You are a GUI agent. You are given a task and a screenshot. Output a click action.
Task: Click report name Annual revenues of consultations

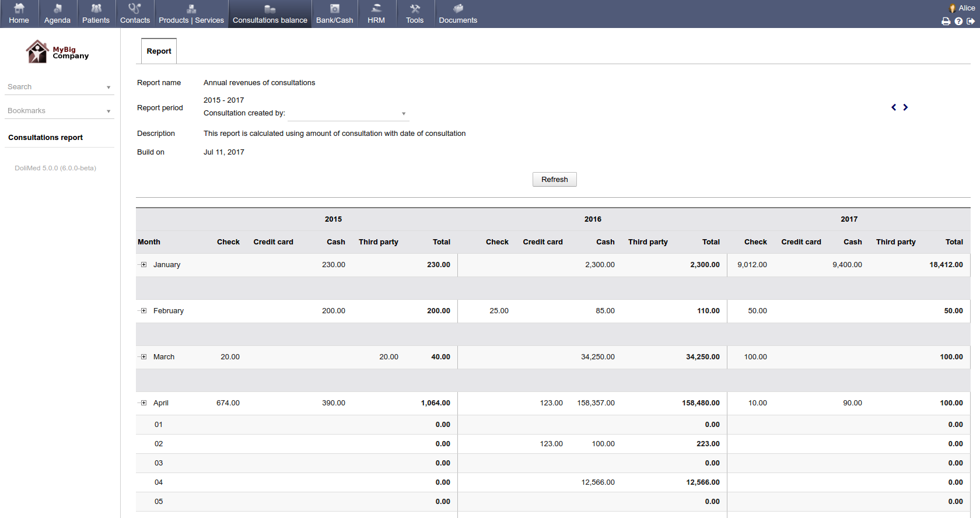tap(259, 83)
